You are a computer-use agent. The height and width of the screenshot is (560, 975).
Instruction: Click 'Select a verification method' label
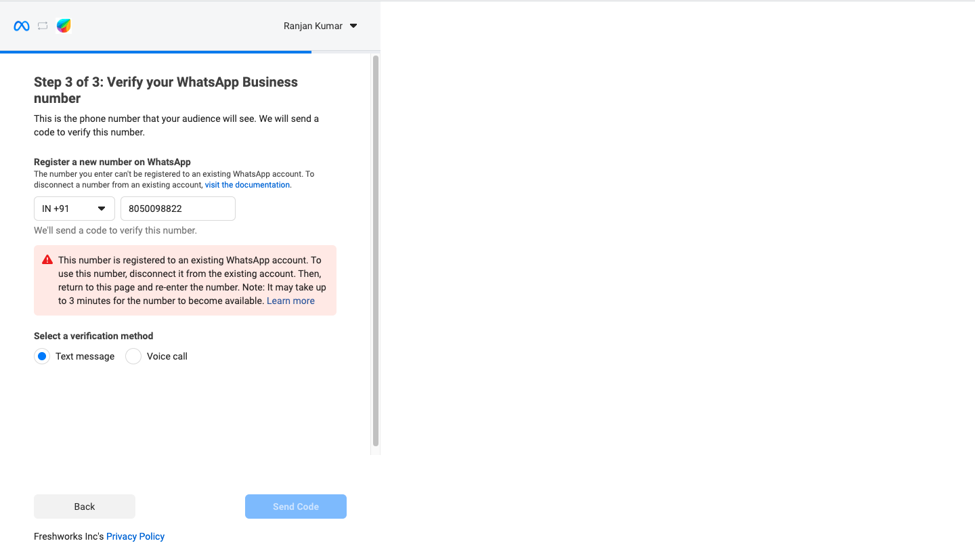click(93, 336)
